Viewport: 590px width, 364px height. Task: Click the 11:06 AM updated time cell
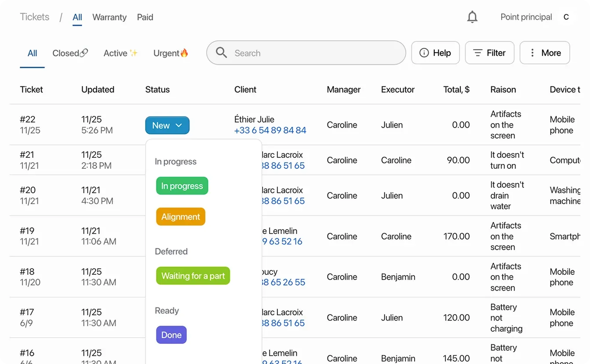[99, 242]
